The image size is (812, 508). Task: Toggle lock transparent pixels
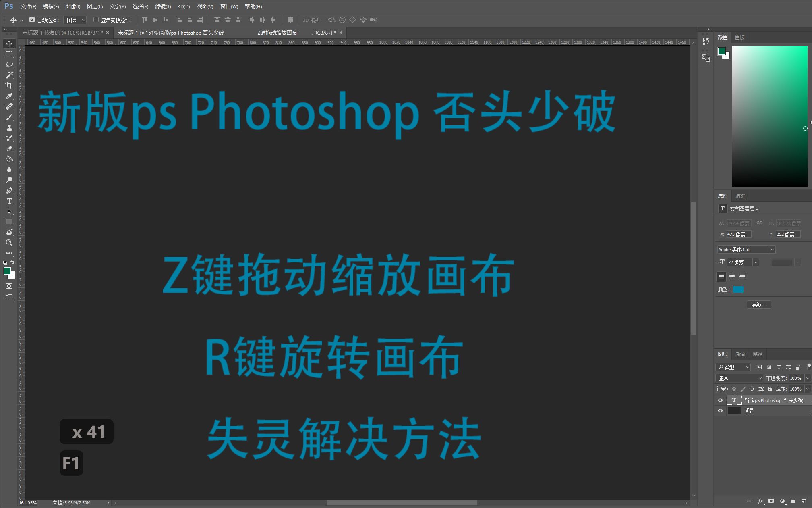pos(734,389)
